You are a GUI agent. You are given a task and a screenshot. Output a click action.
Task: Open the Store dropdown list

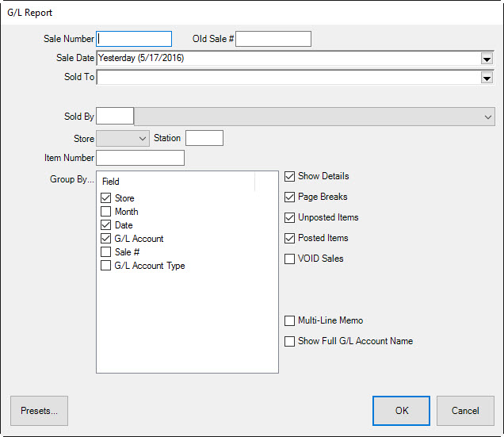click(143, 138)
